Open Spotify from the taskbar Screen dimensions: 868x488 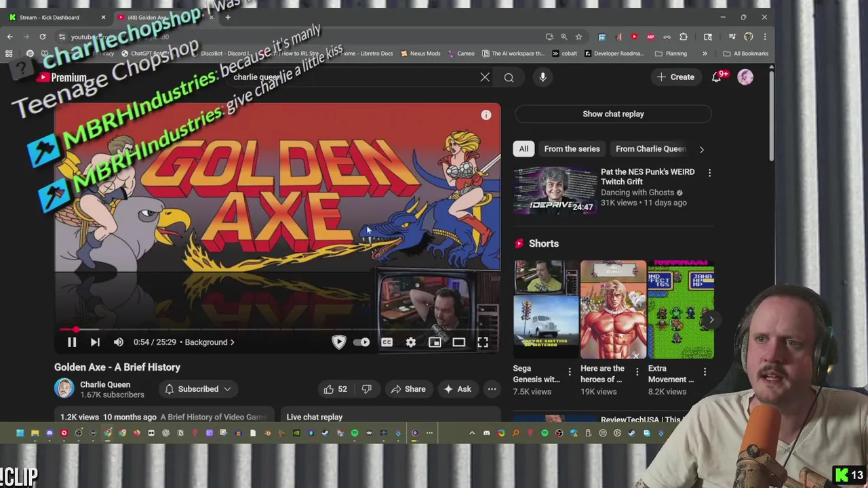(x=355, y=433)
